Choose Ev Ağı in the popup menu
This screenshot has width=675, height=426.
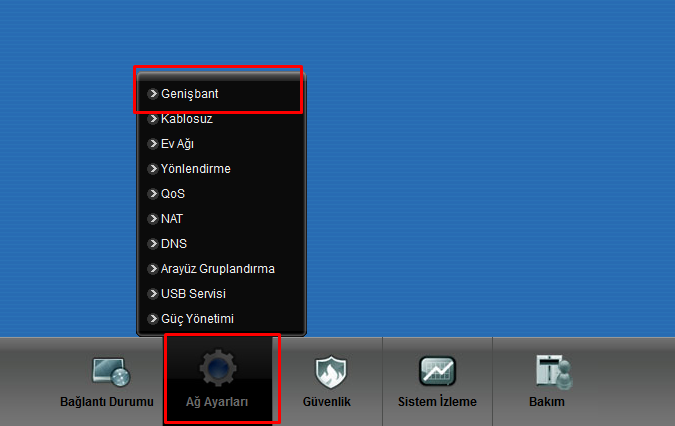click(x=177, y=144)
